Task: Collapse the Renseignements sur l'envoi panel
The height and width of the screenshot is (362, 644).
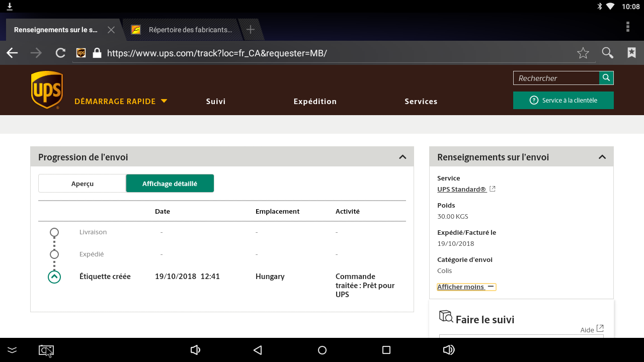Action: (x=602, y=157)
